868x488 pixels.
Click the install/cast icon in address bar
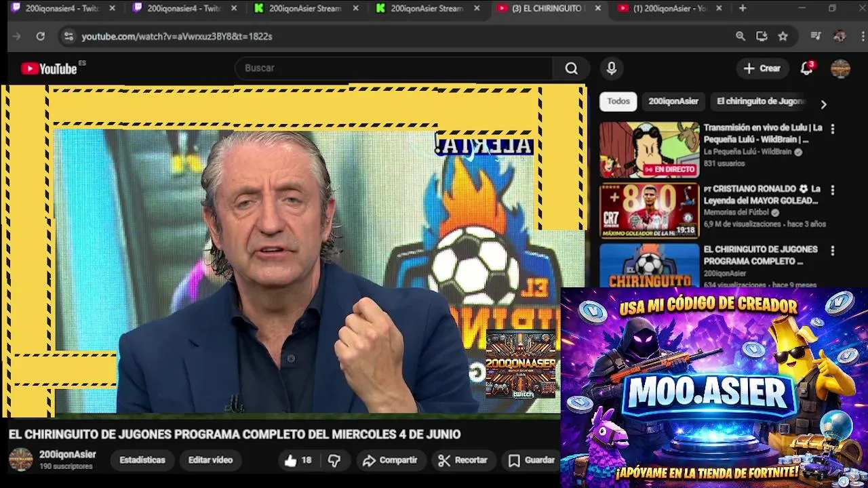(x=762, y=37)
